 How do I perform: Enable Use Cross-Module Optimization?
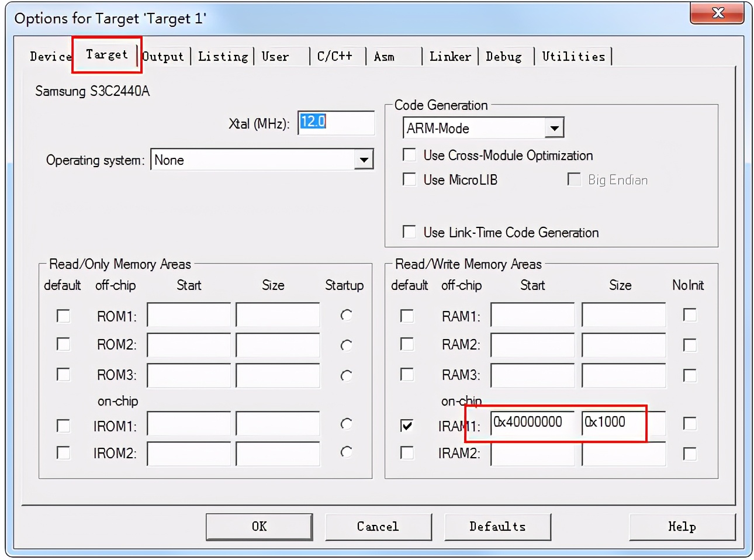tap(409, 155)
